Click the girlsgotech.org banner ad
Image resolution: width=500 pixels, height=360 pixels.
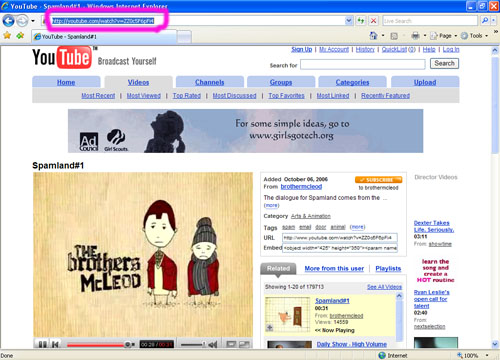246,131
